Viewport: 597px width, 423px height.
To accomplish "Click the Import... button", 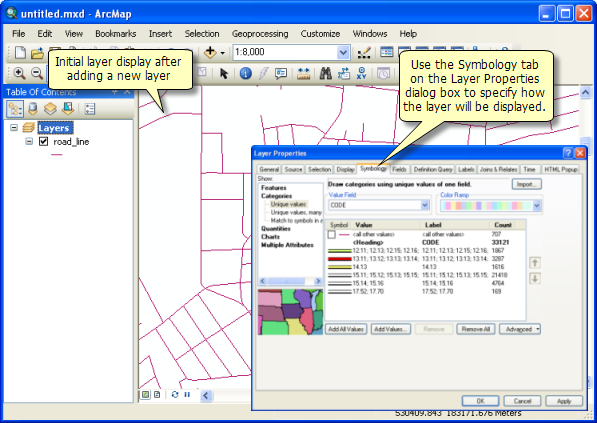I will click(527, 184).
